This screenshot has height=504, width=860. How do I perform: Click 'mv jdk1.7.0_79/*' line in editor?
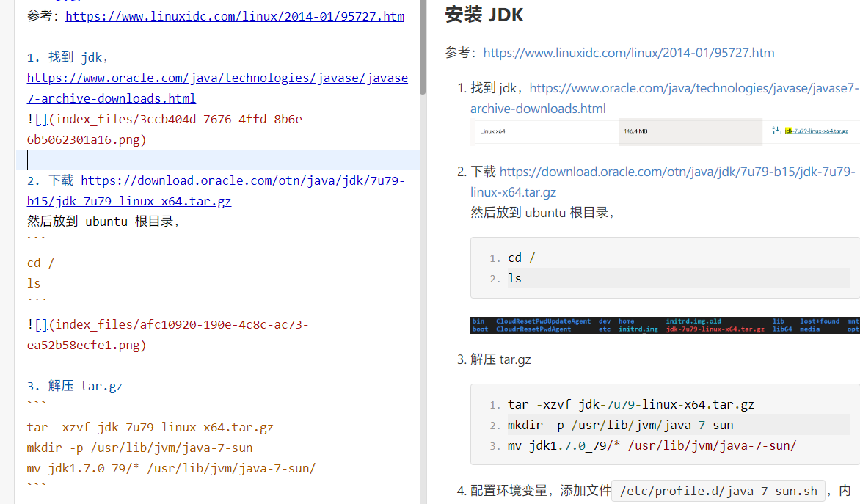(171, 468)
